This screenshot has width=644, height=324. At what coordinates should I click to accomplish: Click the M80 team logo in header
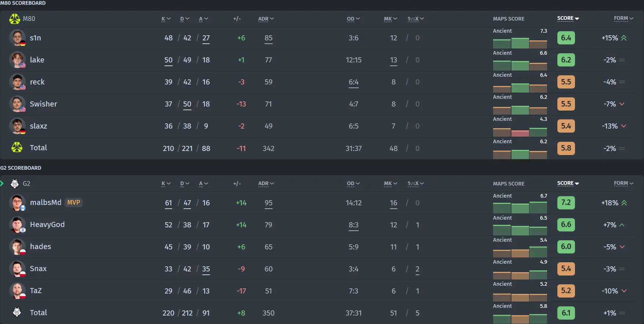tap(15, 19)
